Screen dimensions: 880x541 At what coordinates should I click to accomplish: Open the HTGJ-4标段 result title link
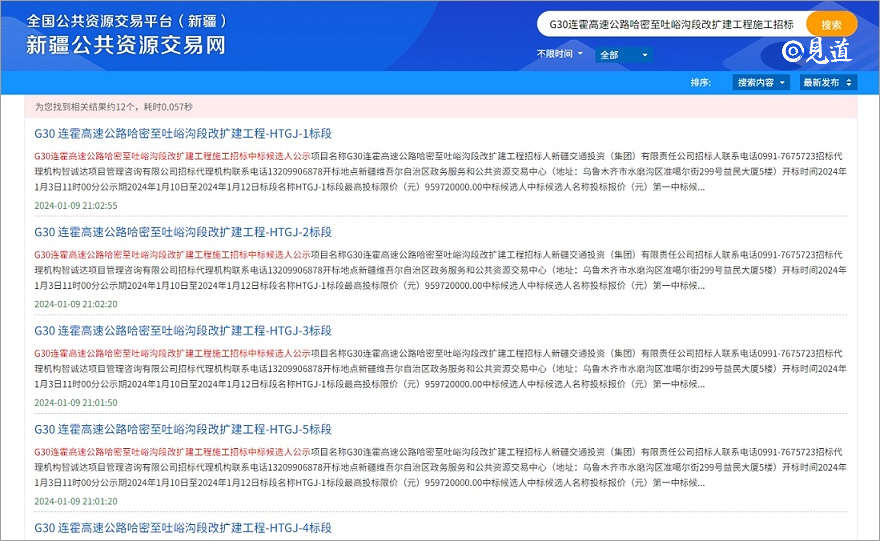pos(183,527)
